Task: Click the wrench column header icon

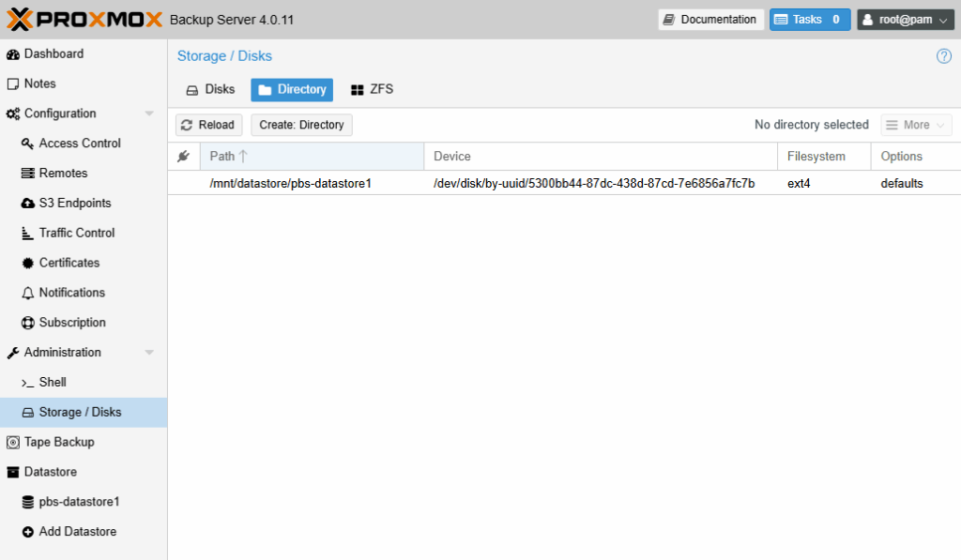Action: tap(184, 157)
